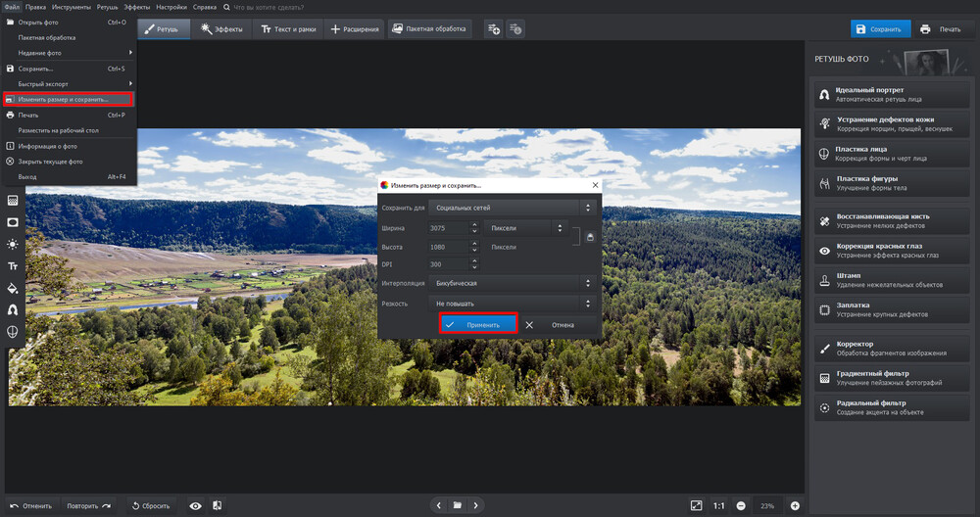Select the text tool in left toolbar
Viewport: 980px width, 517px height.
[x=13, y=266]
